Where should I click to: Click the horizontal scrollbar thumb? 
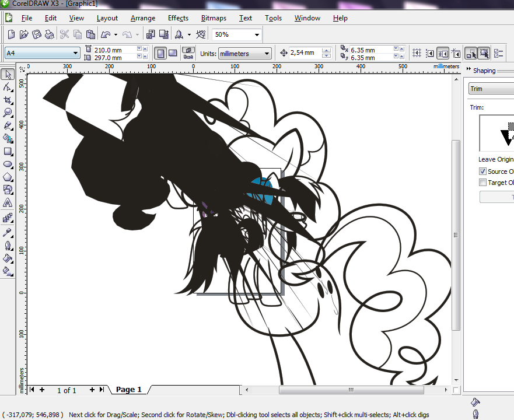[x=350, y=390]
